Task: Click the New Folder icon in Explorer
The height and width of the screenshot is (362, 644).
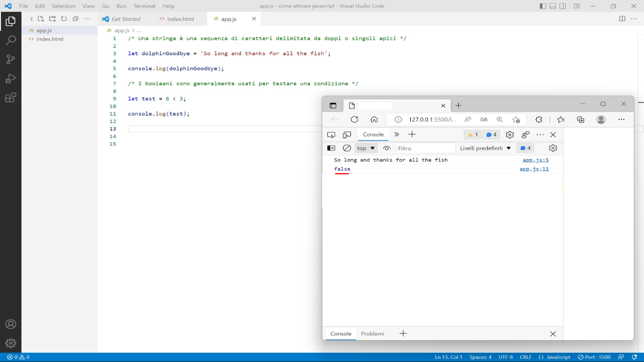Action: [x=52, y=19]
